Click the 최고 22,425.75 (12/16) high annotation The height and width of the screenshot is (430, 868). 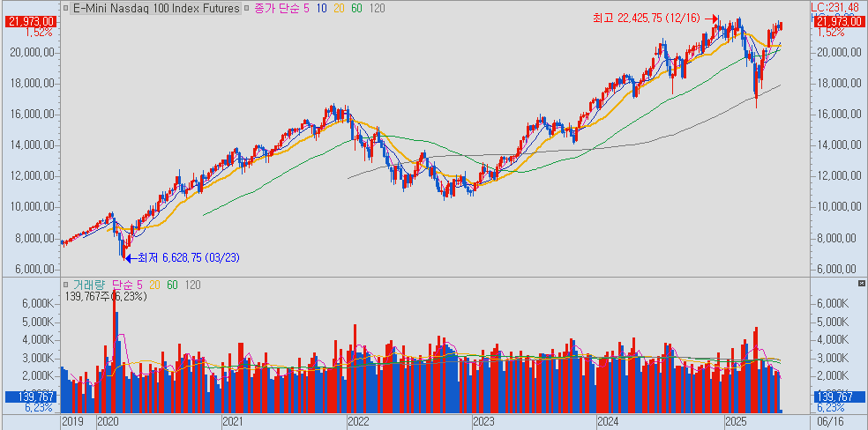point(648,19)
